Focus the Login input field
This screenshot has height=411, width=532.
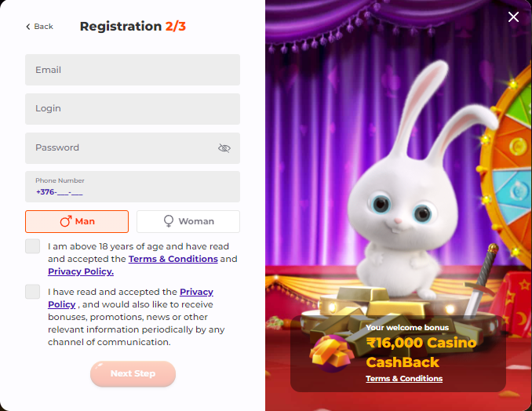[x=133, y=109]
